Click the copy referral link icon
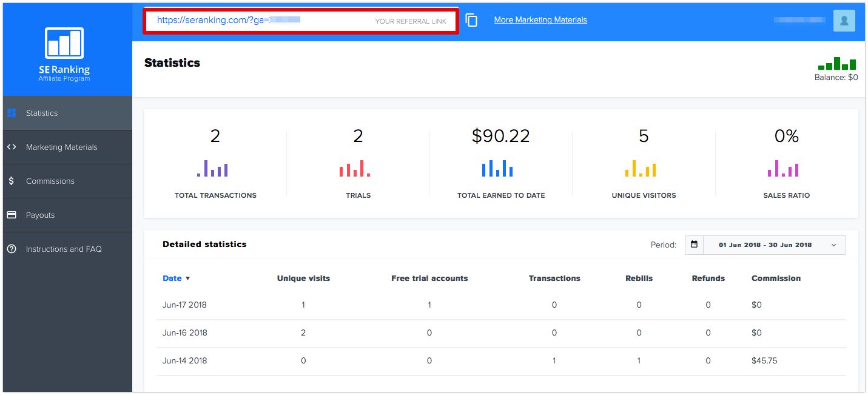This screenshot has height=395, width=868. tap(471, 20)
